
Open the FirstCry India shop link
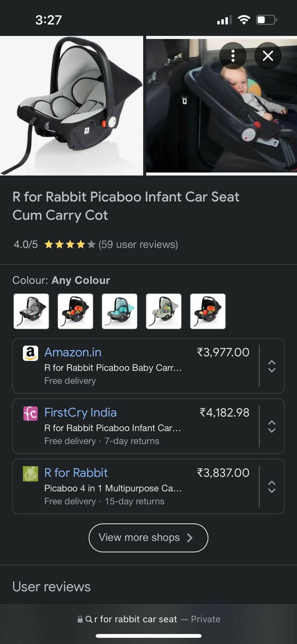(80, 413)
